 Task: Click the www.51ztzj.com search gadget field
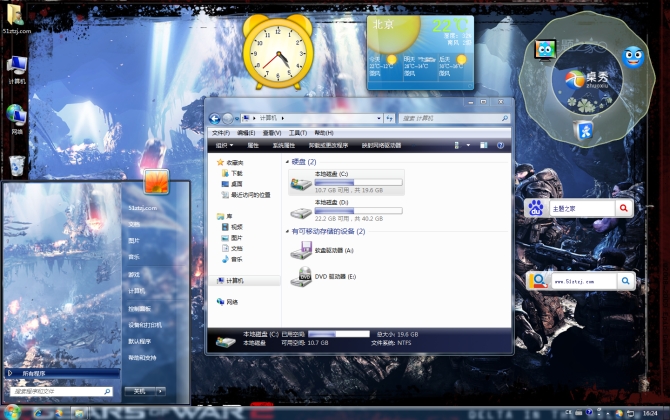click(584, 281)
